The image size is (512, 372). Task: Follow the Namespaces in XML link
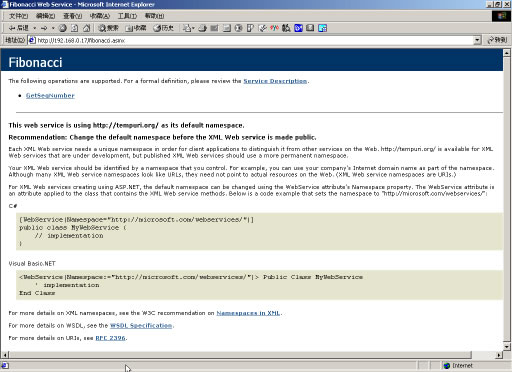click(248, 313)
